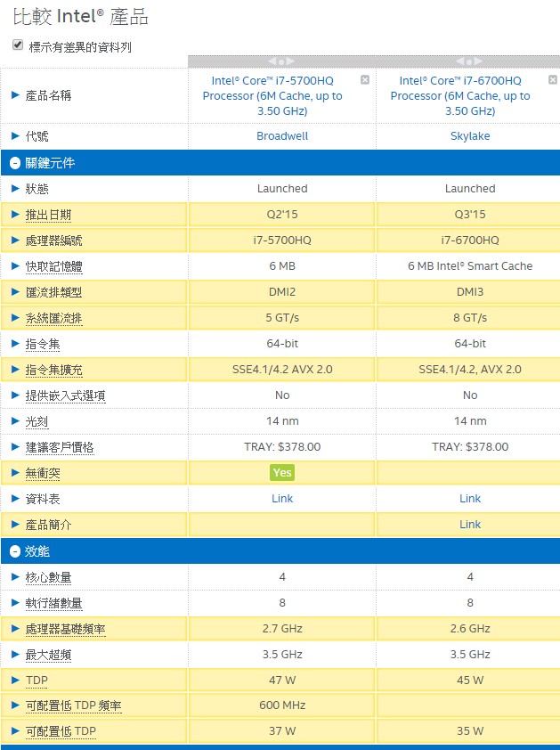Click the 處理器編號 term label
This screenshot has height=750, width=560.
tap(53, 240)
